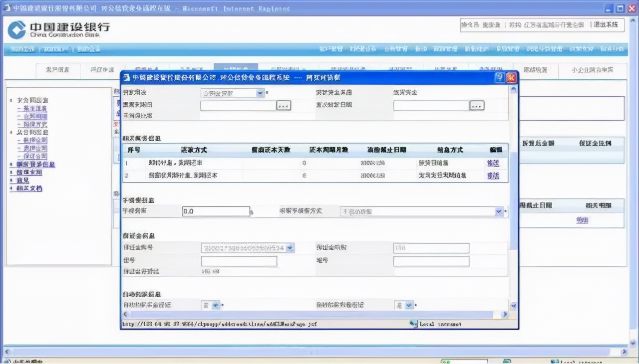The width and height of the screenshot is (639, 364).
Task: Expand the dropdown in the dialog's first row
Action: (260, 93)
